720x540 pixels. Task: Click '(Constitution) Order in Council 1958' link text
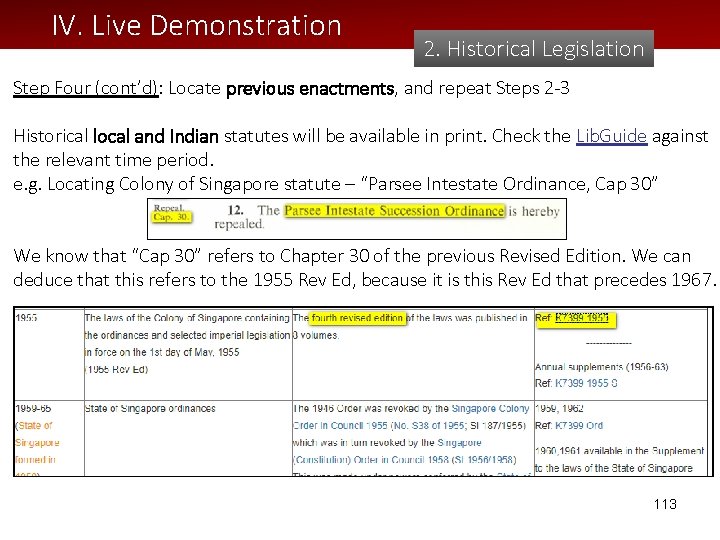click(405, 460)
